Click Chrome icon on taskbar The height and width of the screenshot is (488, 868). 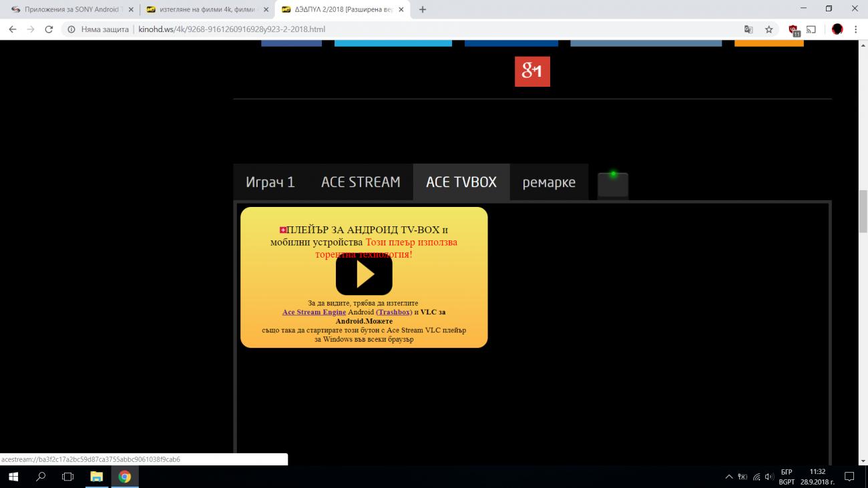124,477
